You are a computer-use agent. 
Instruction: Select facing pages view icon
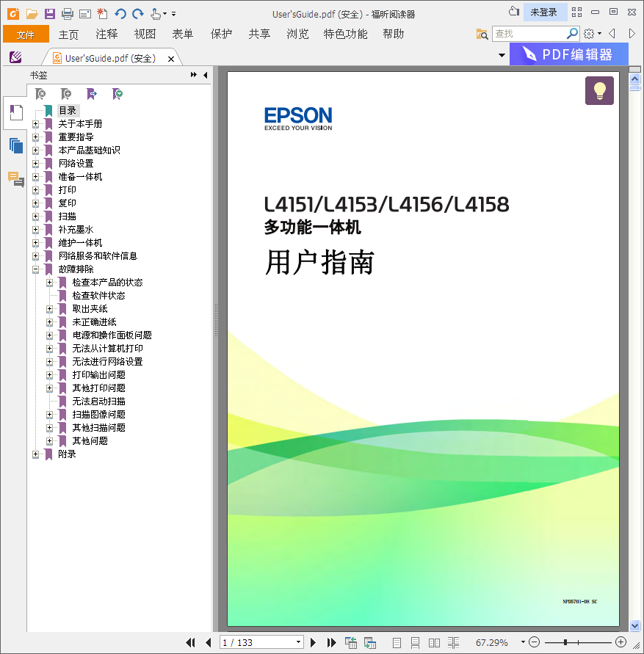(435, 643)
